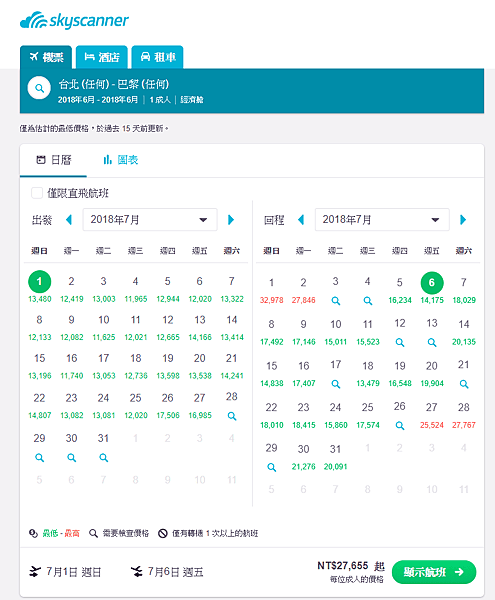Select departure July 10 priced 11,625
This screenshot has height=600, width=495.
pos(104,328)
